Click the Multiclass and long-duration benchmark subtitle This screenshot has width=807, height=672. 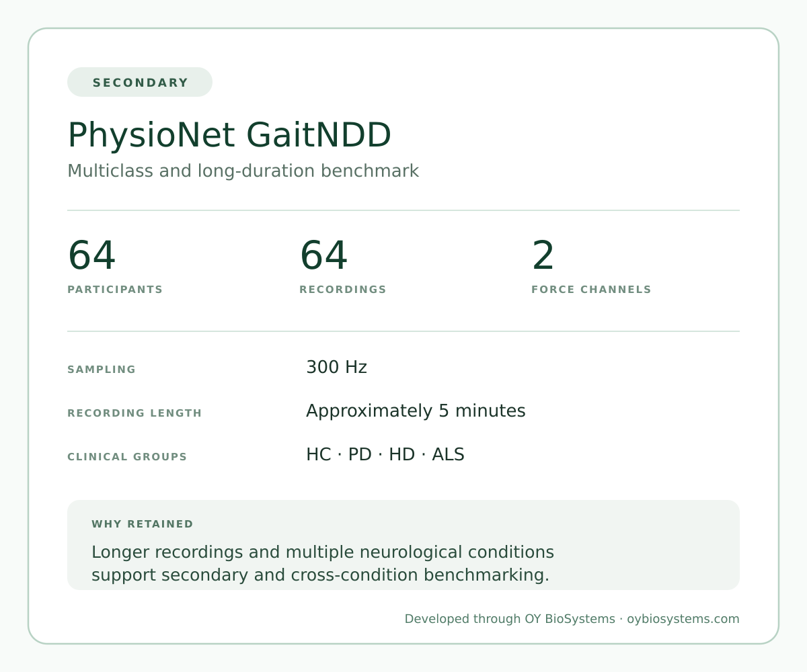(x=243, y=171)
